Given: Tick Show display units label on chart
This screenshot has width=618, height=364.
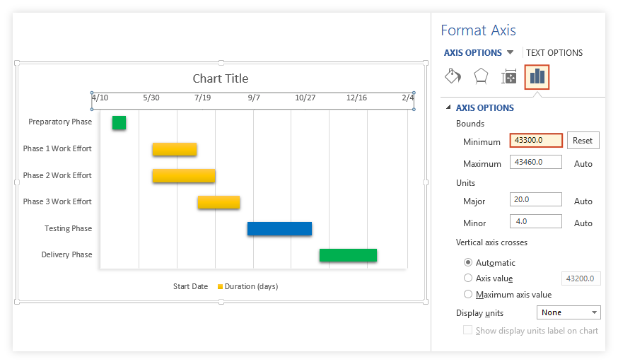Looking at the screenshot, I should tap(467, 330).
